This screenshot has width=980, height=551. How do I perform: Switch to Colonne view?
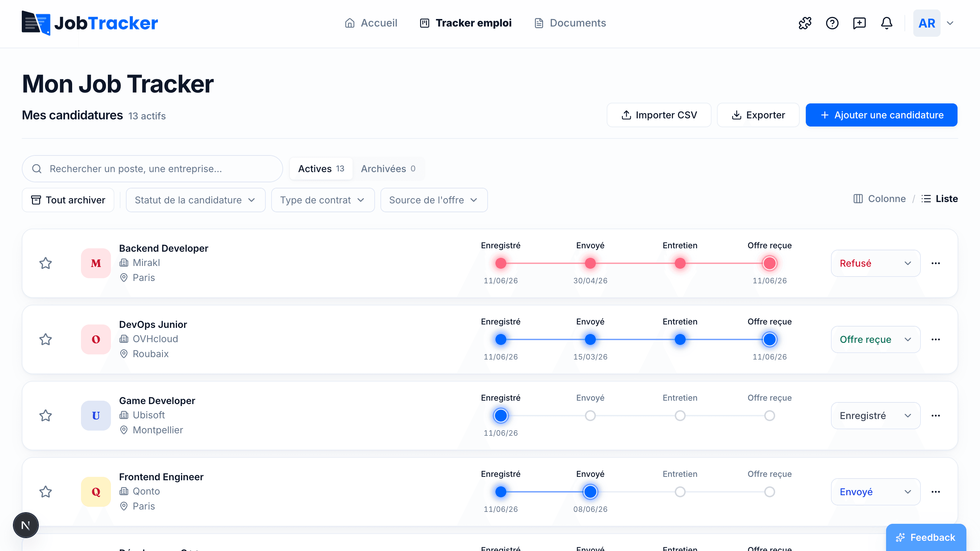879,199
